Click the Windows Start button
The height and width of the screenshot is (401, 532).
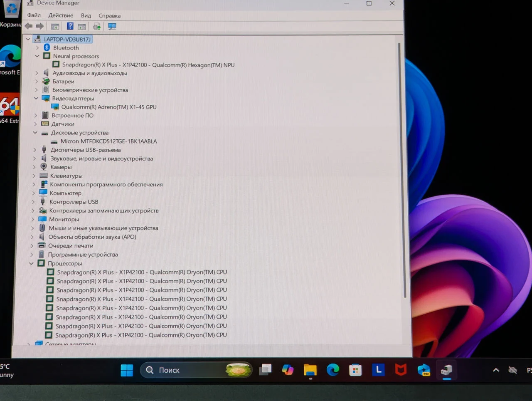tap(127, 370)
